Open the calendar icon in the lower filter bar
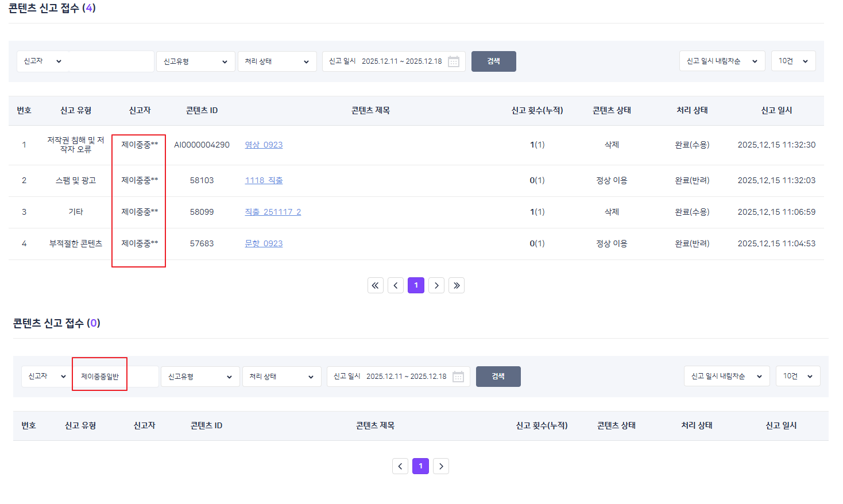The height and width of the screenshot is (504, 843). (x=458, y=377)
